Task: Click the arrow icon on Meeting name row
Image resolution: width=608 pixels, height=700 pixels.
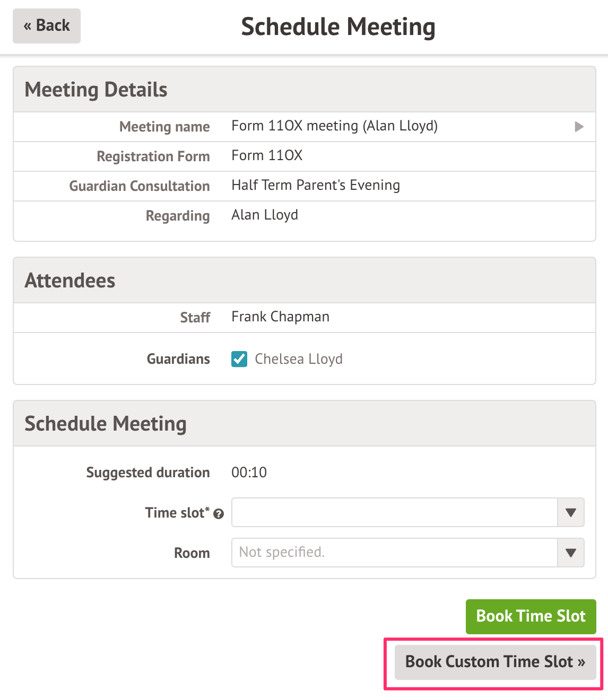Action: coord(579,127)
